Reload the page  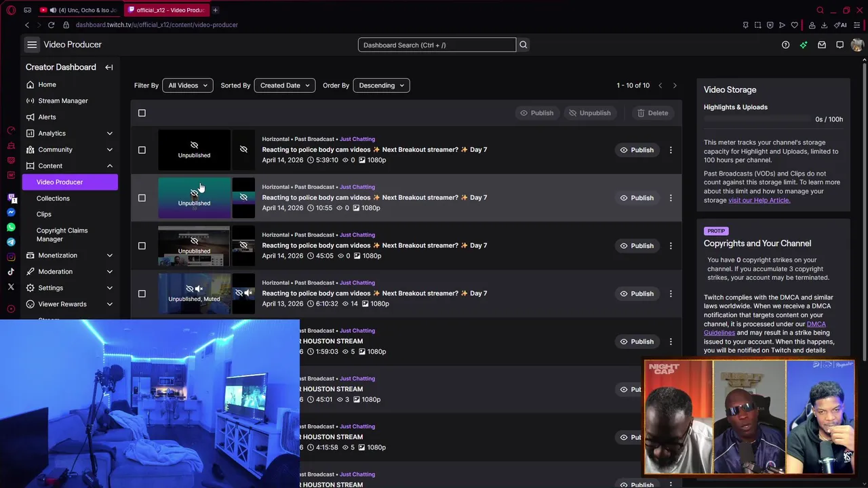pos(51,25)
